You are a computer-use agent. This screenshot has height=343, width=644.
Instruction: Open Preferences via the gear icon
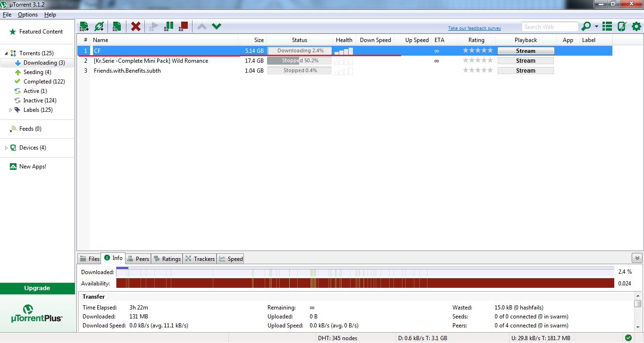(636, 26)
